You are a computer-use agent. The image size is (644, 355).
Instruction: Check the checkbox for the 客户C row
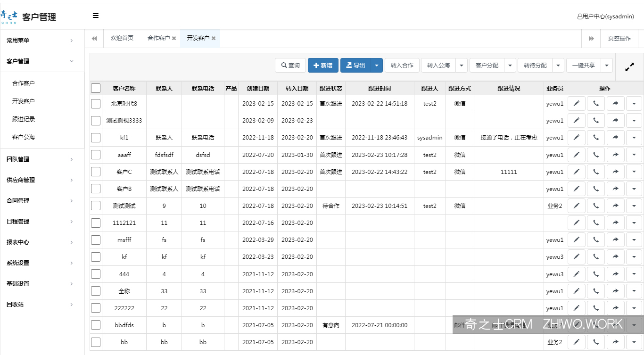(x=96, y=171)
